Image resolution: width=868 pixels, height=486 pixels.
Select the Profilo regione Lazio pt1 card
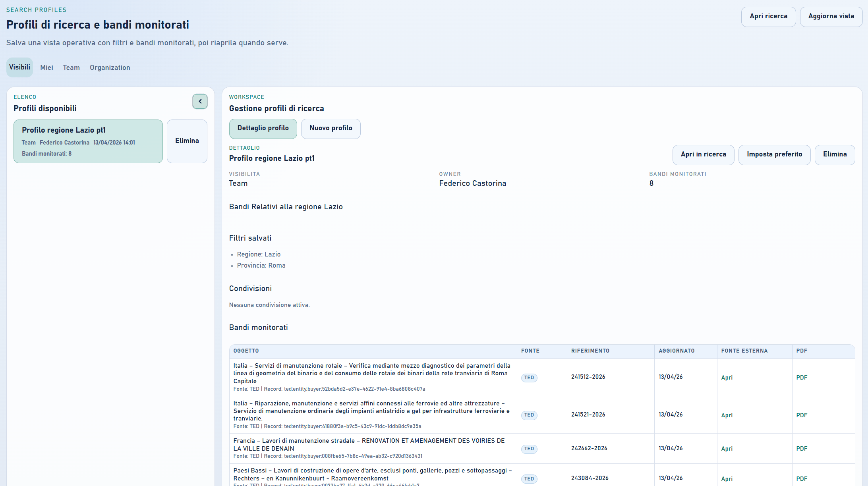88,141
